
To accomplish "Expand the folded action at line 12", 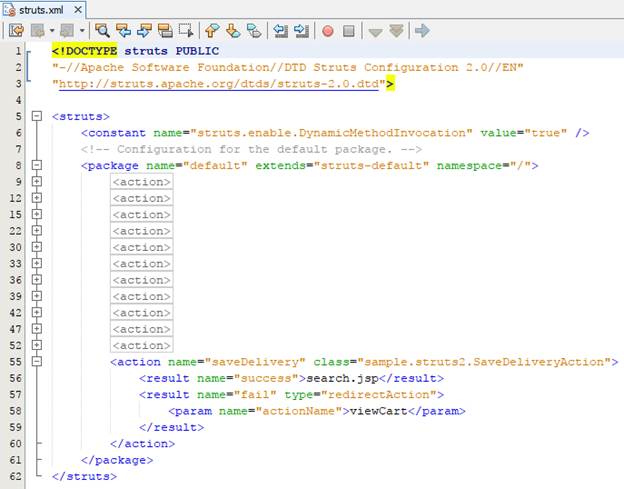I will coord(37,198).
